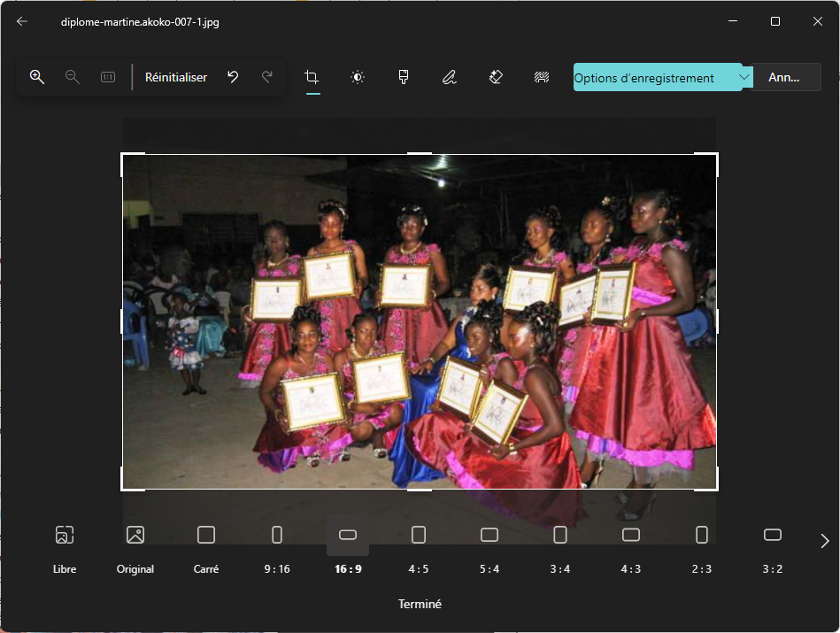Choose the Original aspect ratio

click(x=135, y=548)
